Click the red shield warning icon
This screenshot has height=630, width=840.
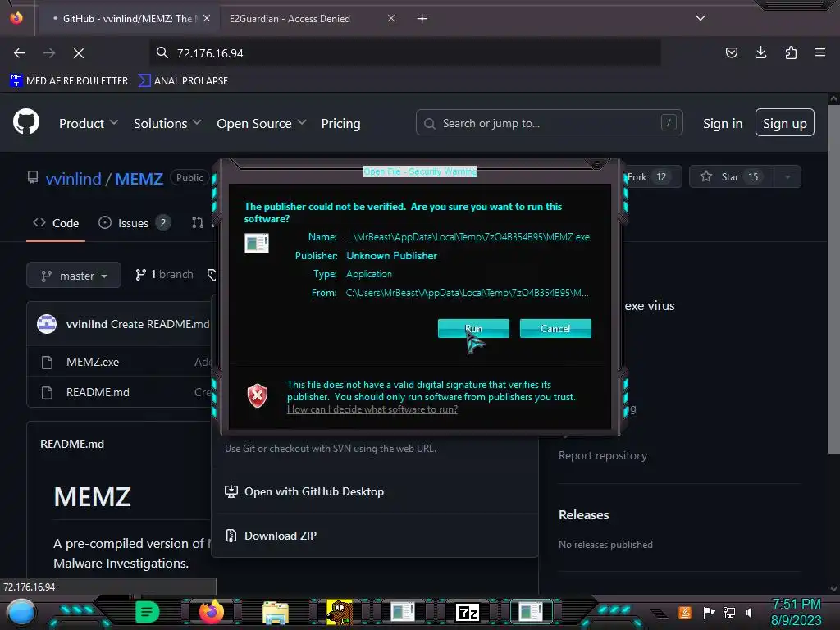point(257,396)
